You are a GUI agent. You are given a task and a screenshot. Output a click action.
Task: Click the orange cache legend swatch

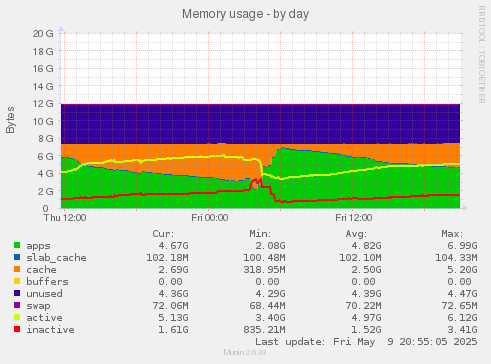click(x=17, y=270)
